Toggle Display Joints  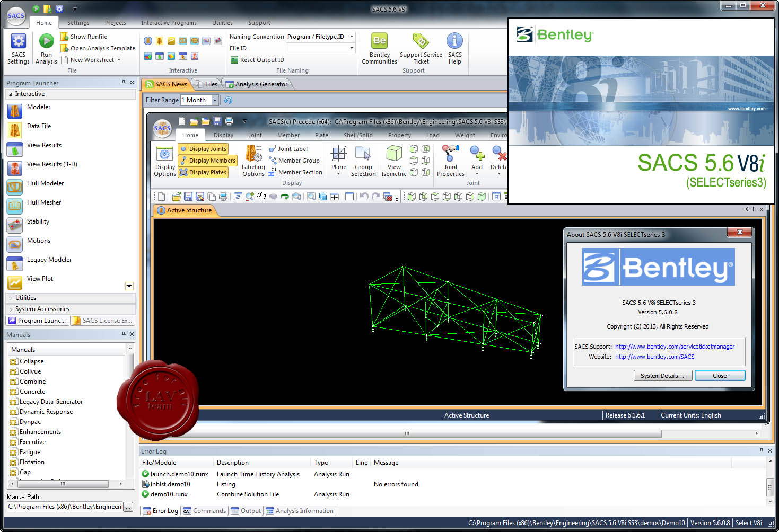pyautogui.click(x=203, y=149)
